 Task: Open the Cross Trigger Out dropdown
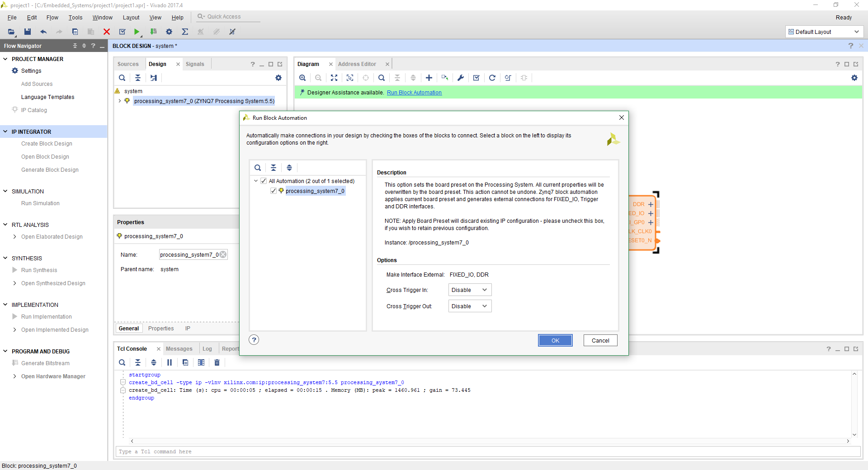point(470,306)
